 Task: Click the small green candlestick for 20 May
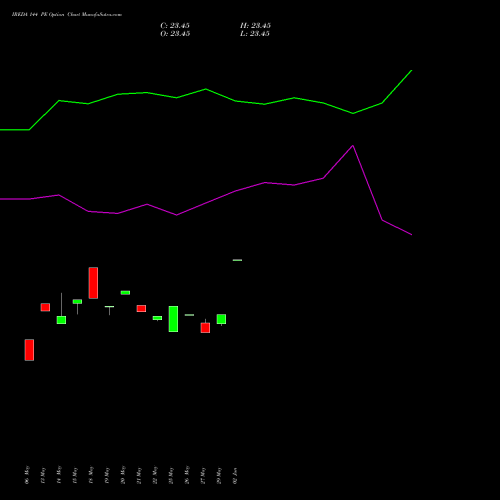pyautogui.click(x=125, y=293)
